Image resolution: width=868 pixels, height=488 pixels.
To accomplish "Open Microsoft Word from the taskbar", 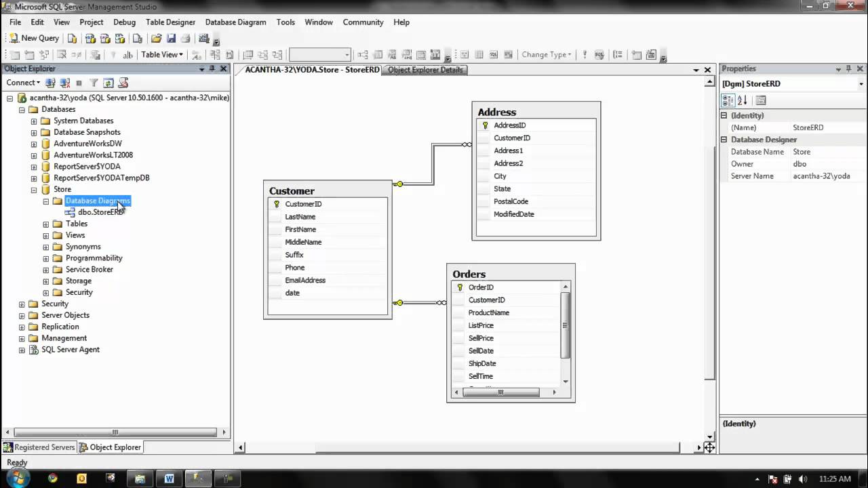I will pyautogui.click(x=169, y=479).
